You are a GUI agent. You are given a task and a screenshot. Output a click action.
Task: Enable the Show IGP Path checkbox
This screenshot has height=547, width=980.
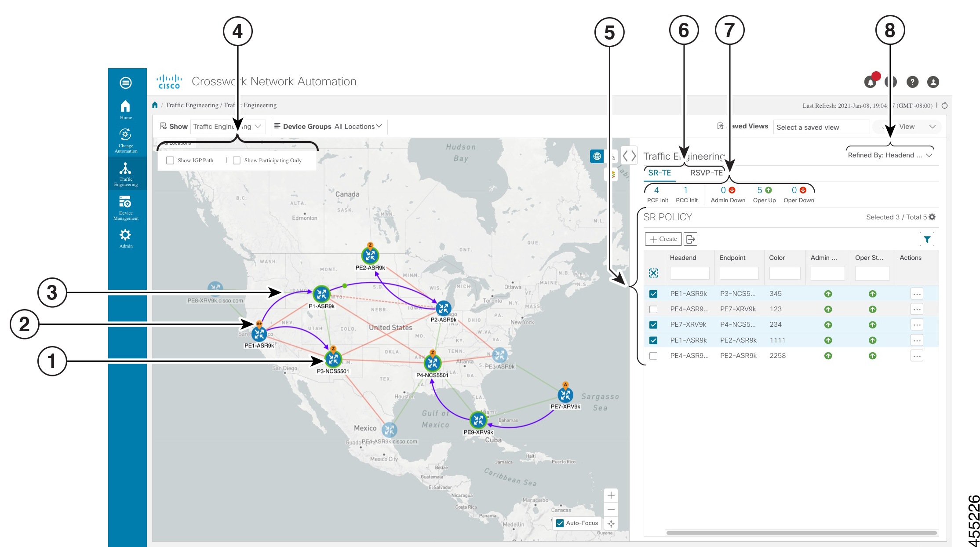[170, 160]
